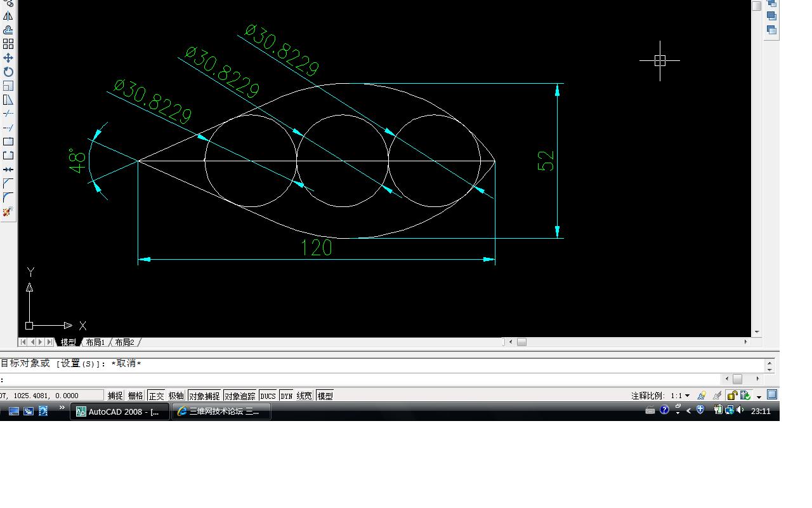Open AutoCAD 2008 taskbar button
The image size is (812, 508).
tap(119, 411)
